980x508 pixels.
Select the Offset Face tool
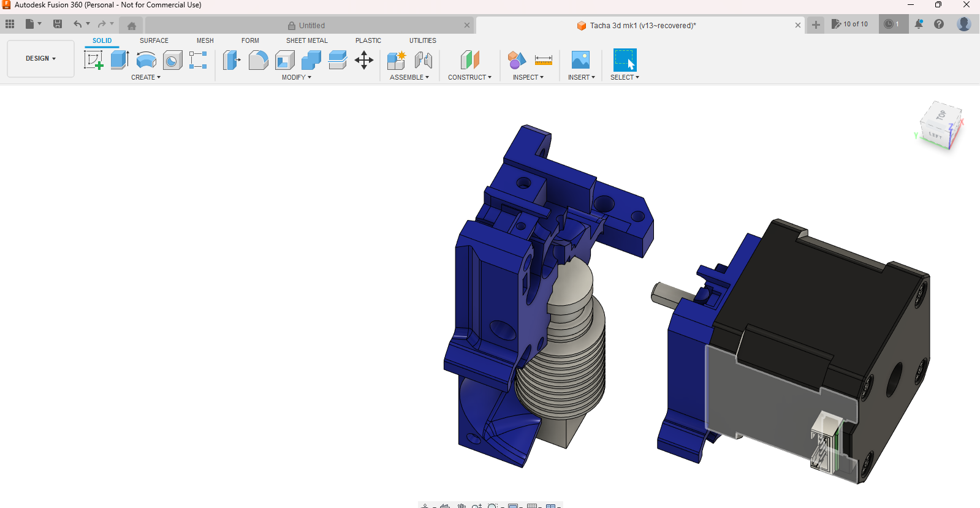pos(337,60)
